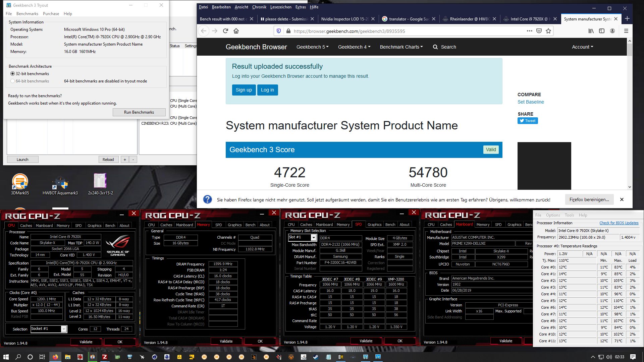Open Firefox account icon
Screen dimensions: 644x362
(x=612, y=31)
